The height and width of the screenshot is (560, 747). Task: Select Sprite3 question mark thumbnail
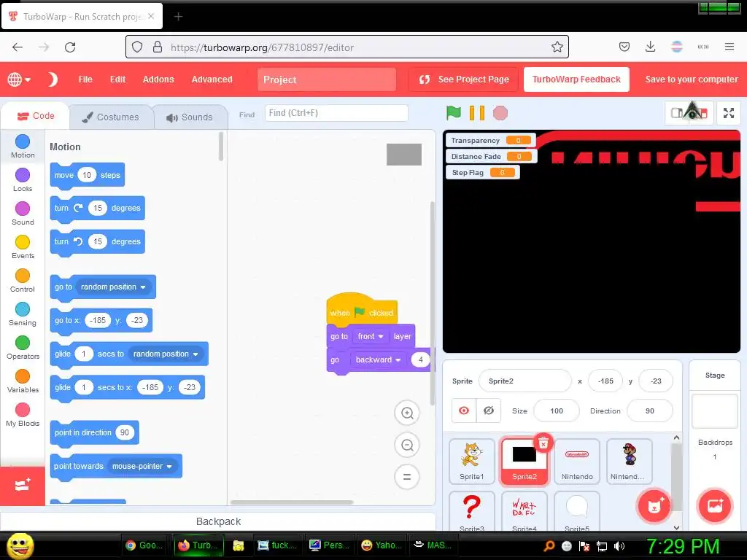(x=472, y=511)
